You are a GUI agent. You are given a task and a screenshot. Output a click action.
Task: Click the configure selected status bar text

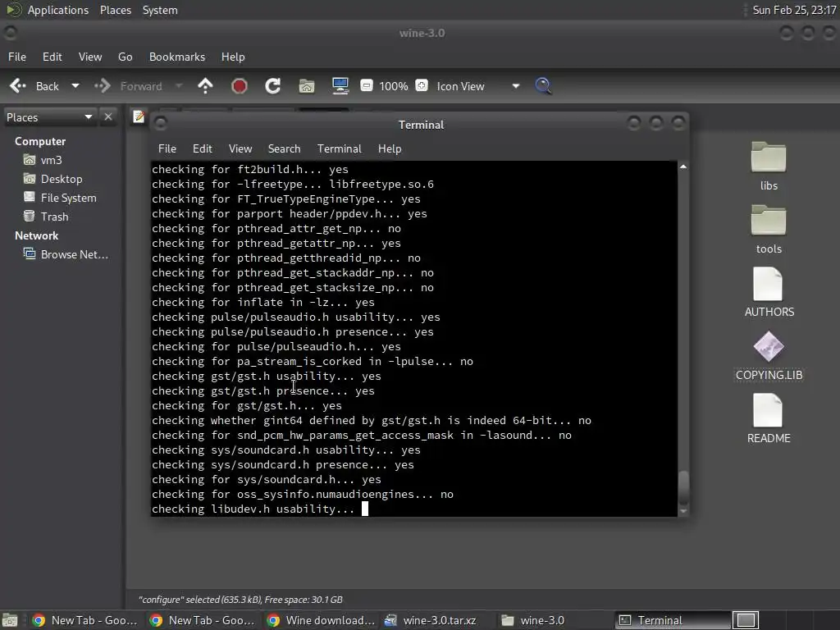tap(240, 600)
